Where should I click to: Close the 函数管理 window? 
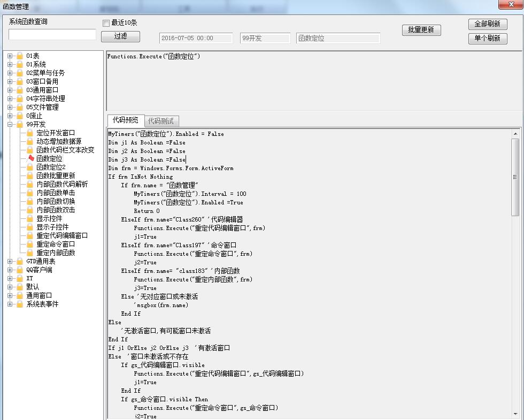pos(511,4)
